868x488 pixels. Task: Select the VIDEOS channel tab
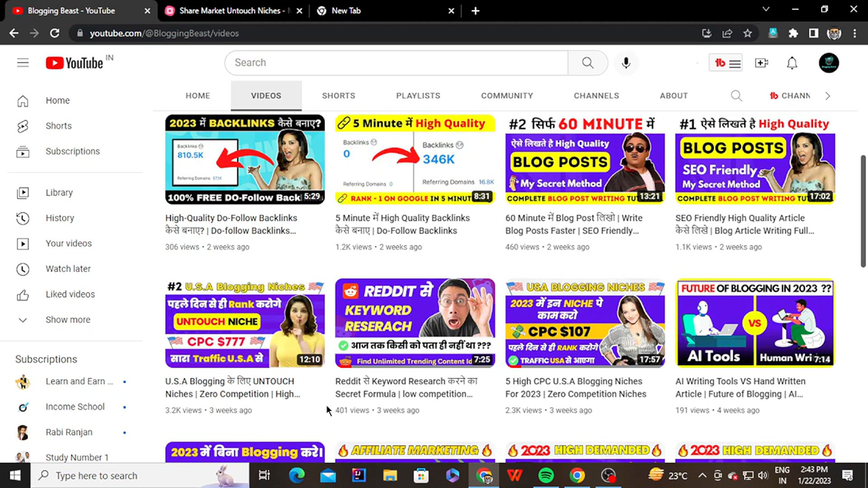coord(266,96)
